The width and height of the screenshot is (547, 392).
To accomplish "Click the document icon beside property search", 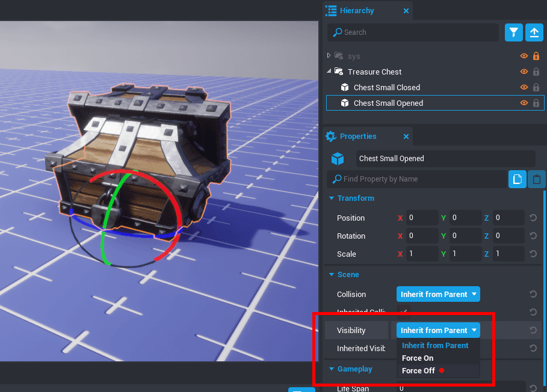I will (517, 179).
